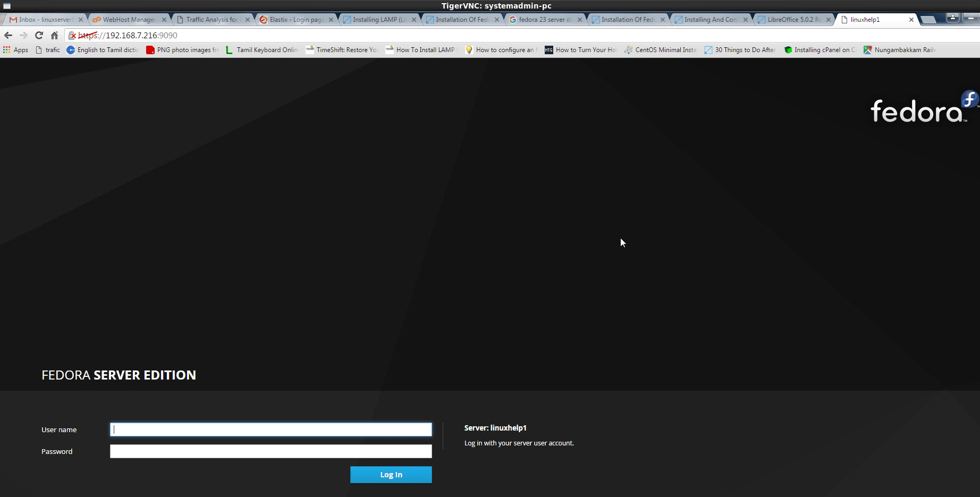Close the Traffic Analysis tab

pos(248,20)
